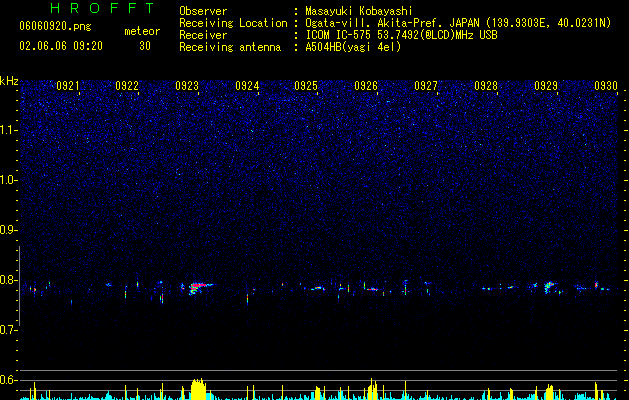The image size is (629, 400).
Task: Select the A504HB(yagi 4el) antenna text
Action: click(x=353, y=47)
